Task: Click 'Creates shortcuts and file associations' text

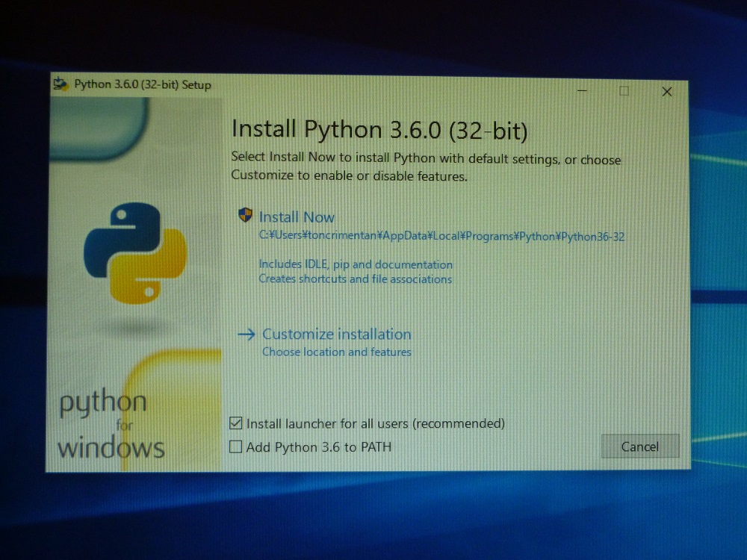Action: (355, 279)
